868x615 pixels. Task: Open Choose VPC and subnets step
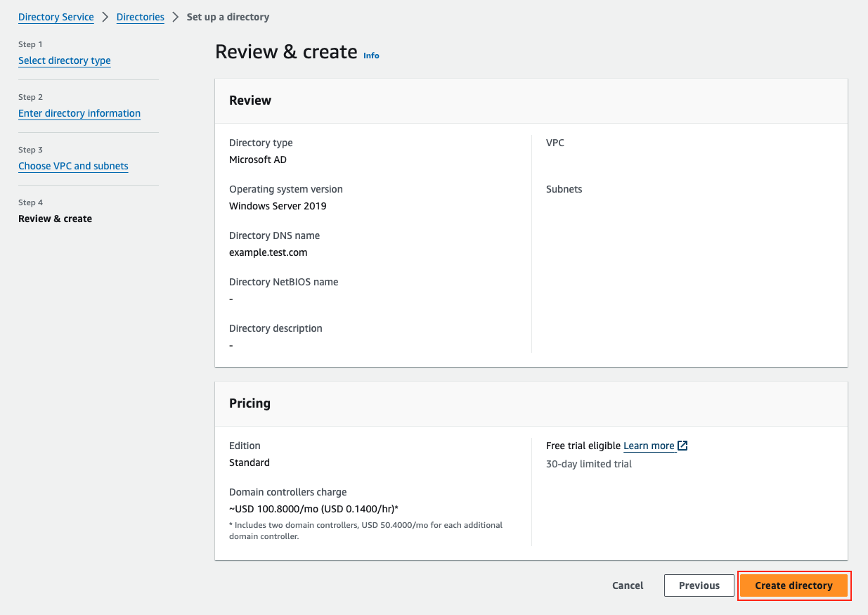(73, 166)
